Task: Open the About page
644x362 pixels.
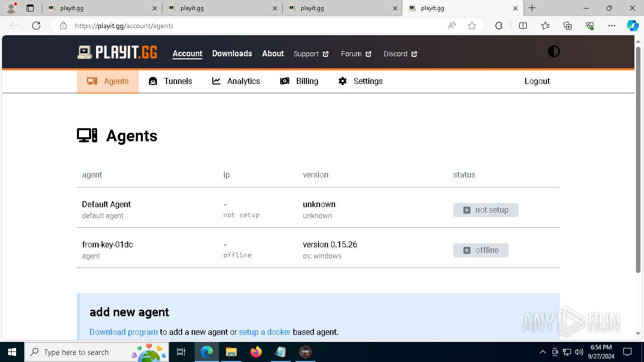Action: (x=273, y=54)
